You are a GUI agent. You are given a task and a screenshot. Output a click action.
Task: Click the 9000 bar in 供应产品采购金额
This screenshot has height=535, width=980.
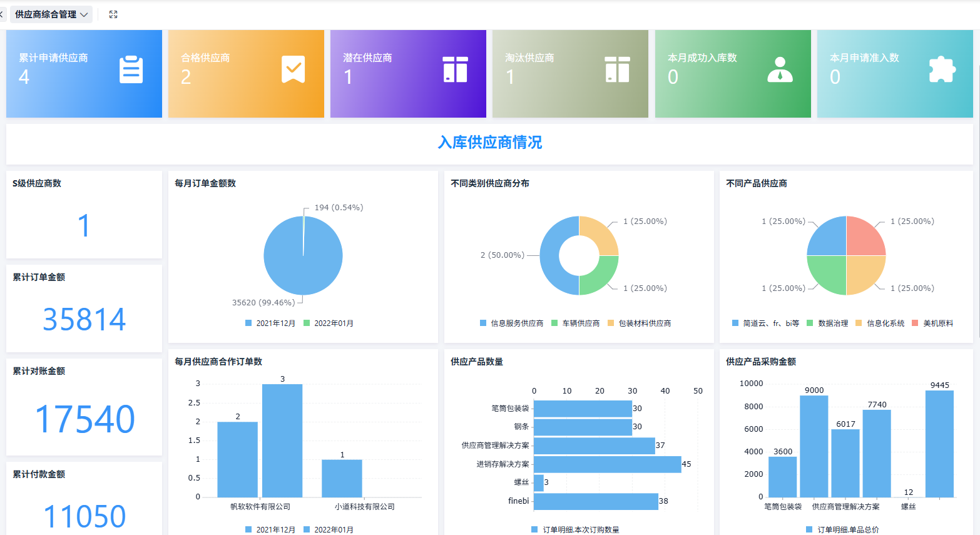814,446
